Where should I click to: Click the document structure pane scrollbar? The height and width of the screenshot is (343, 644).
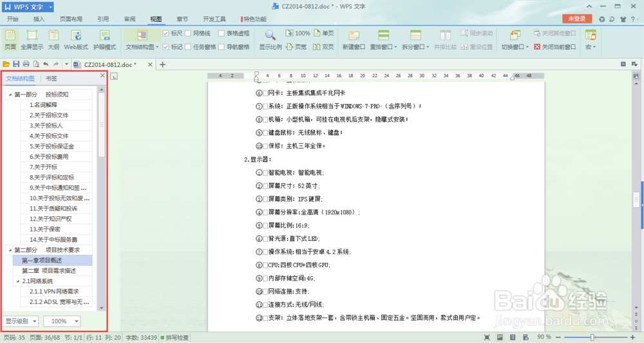102,125
